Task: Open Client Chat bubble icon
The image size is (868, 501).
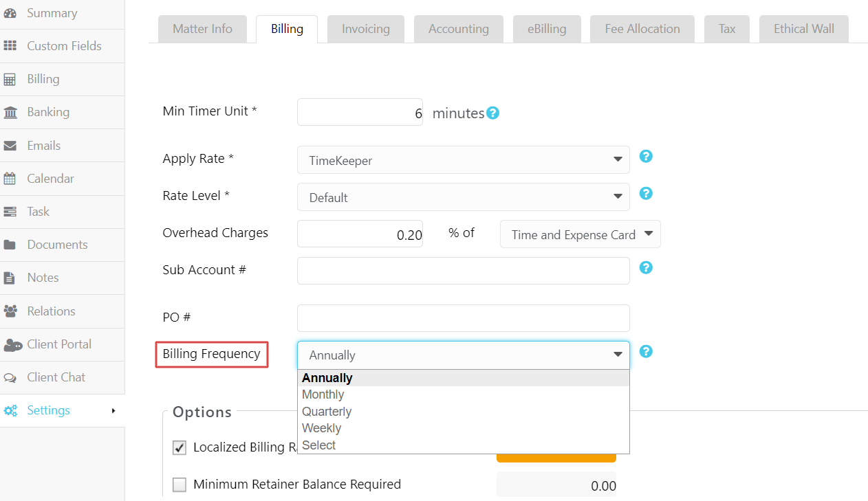Action: tap(10, 377)
